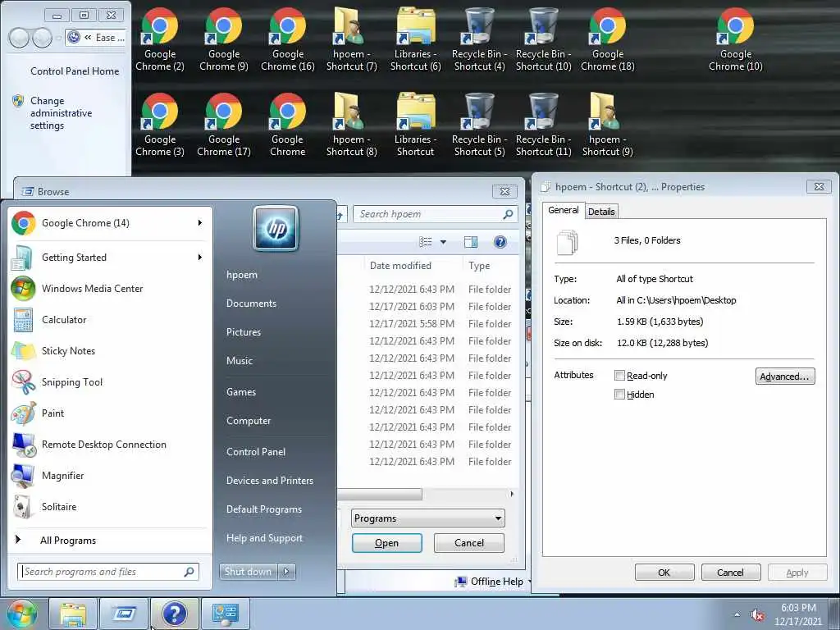
Task: Sort by Date modified column header
Action: click(x=400, y=266)
